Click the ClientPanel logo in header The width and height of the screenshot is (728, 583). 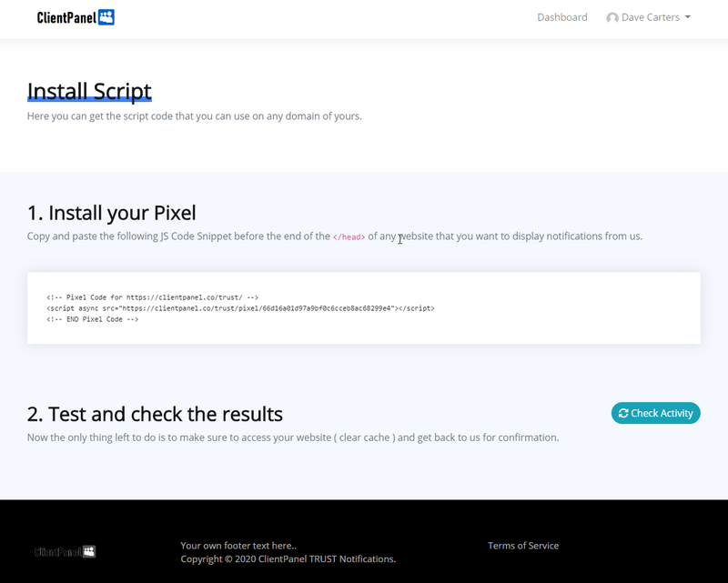76,17
